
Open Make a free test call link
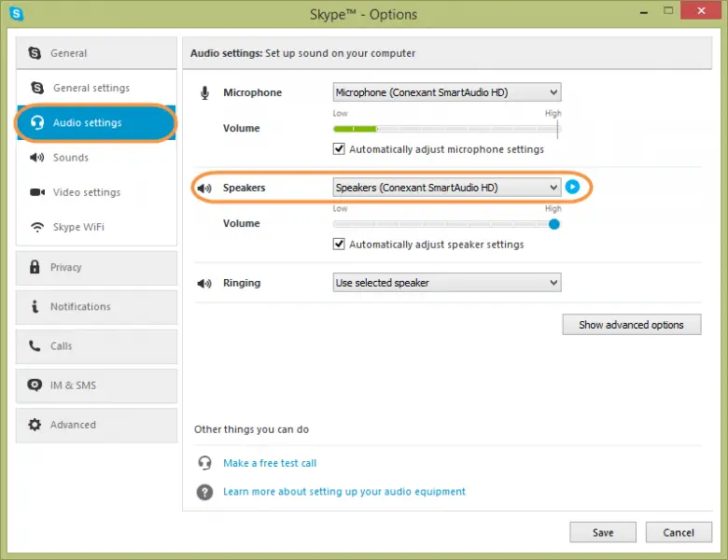pyautogui.click(x=270, y=463)
